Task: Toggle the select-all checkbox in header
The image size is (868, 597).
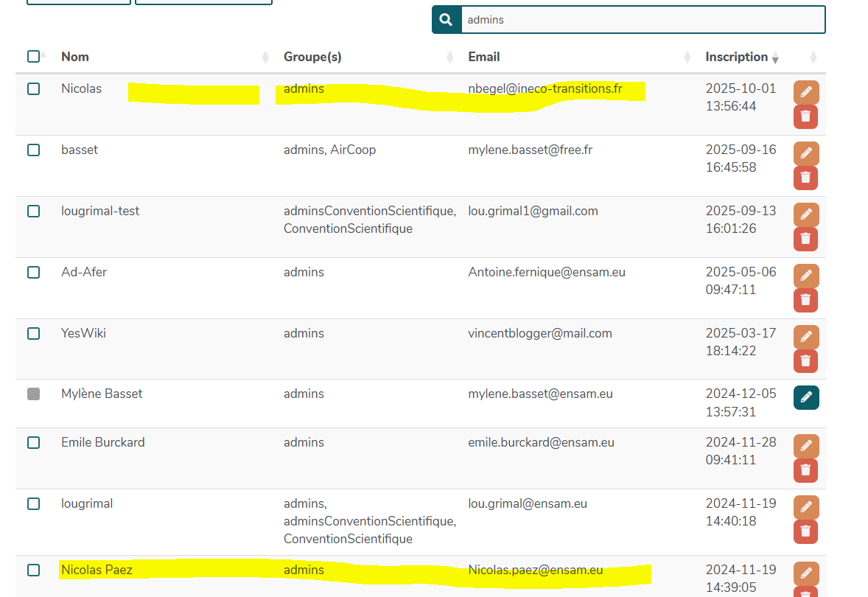Action: point(33,57)
